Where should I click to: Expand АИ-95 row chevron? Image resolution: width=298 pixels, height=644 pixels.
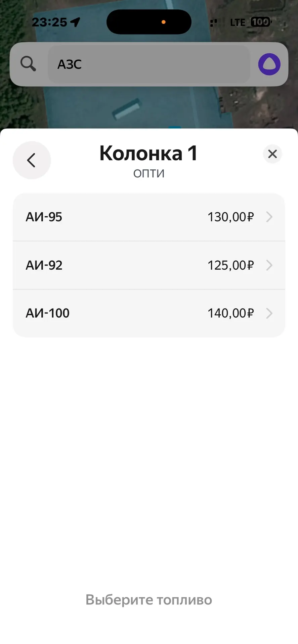click(269, 217)
